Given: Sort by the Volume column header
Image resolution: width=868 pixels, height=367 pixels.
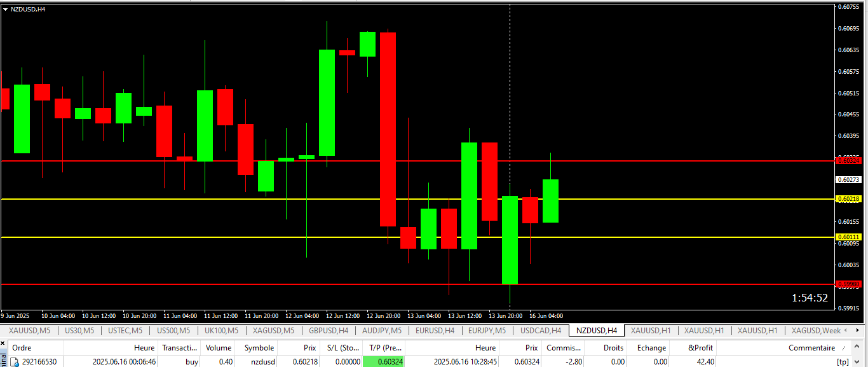Looking at the screenshot, I should coord(218,348).
